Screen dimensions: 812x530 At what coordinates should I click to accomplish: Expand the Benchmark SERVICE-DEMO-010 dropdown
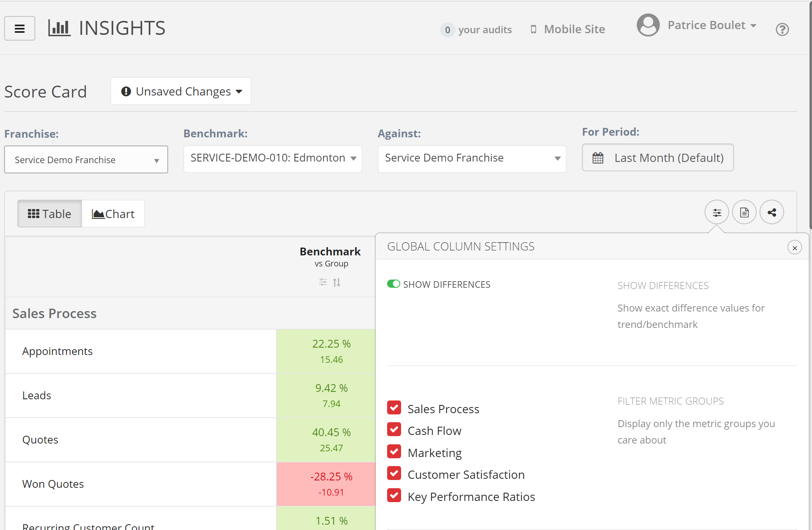[273, 158]
